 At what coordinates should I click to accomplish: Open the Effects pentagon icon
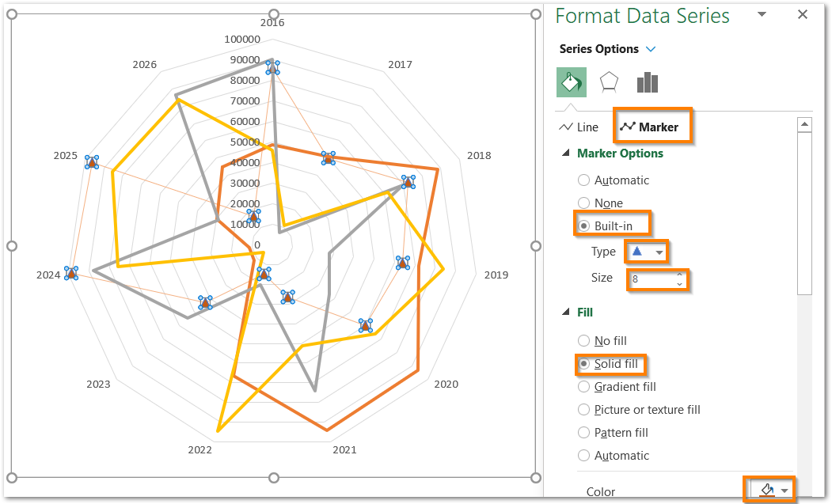609,81
